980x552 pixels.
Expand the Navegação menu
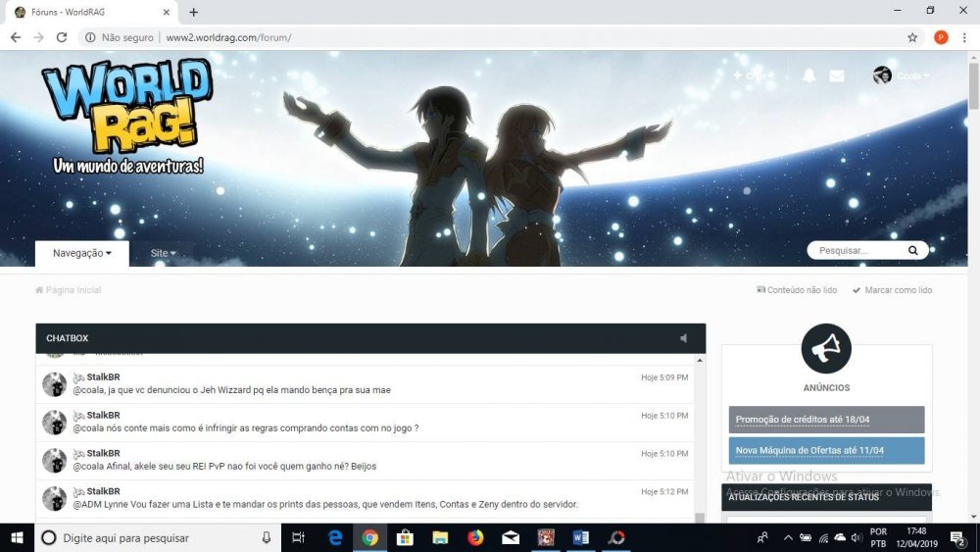point(82,253)
